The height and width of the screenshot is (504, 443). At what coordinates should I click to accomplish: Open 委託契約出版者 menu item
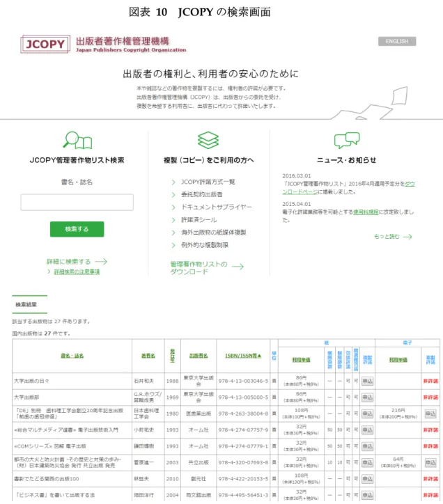point(202,194)
